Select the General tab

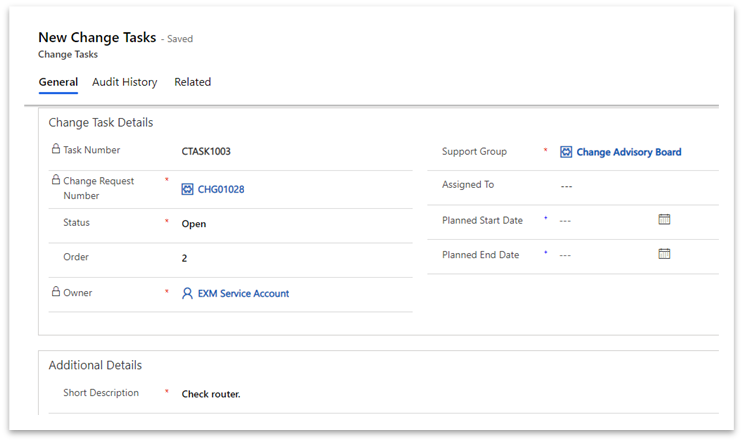tap(58, 82)
